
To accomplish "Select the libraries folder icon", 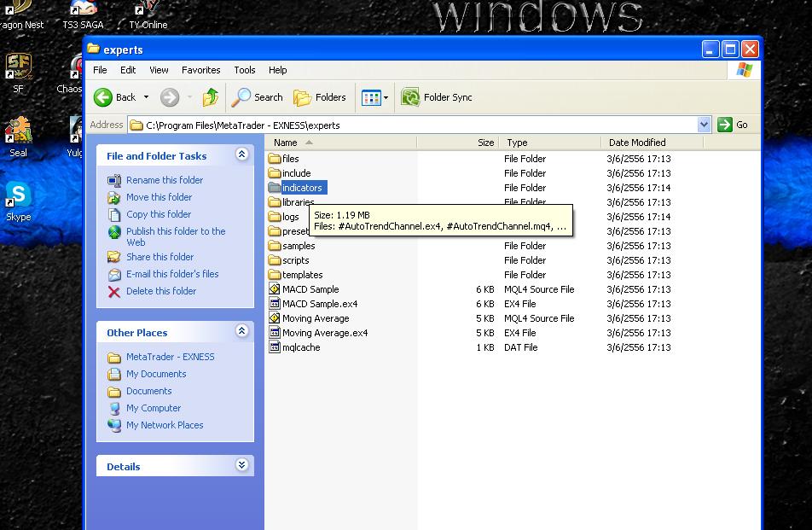I will click(275, 202).
